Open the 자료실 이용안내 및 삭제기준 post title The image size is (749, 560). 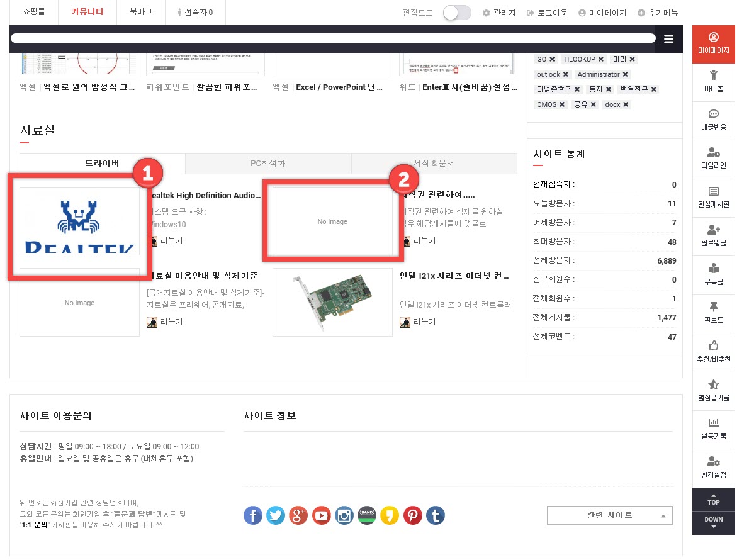point(203,276)
